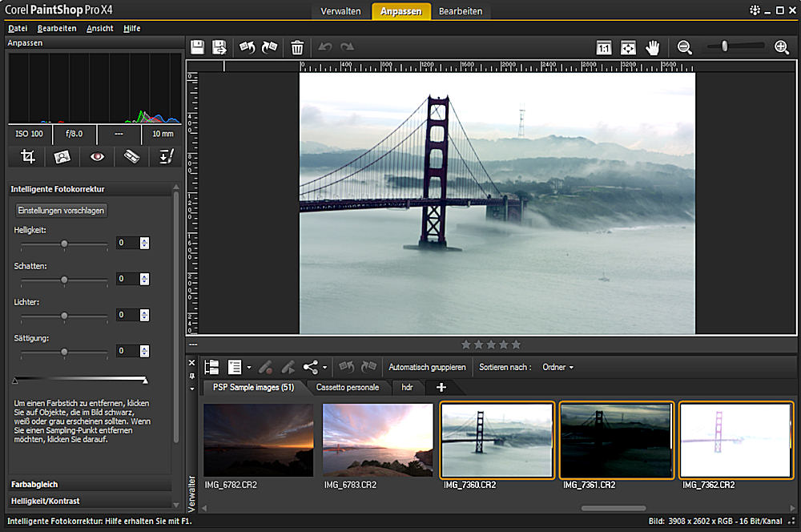Pin the organizer palette
801x532 pixels.
pos(192,376)
